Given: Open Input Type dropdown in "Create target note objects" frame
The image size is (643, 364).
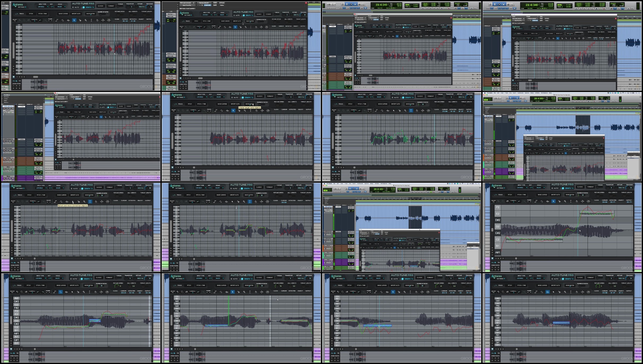Looking at the screenshot, I should tap(202, 97).
